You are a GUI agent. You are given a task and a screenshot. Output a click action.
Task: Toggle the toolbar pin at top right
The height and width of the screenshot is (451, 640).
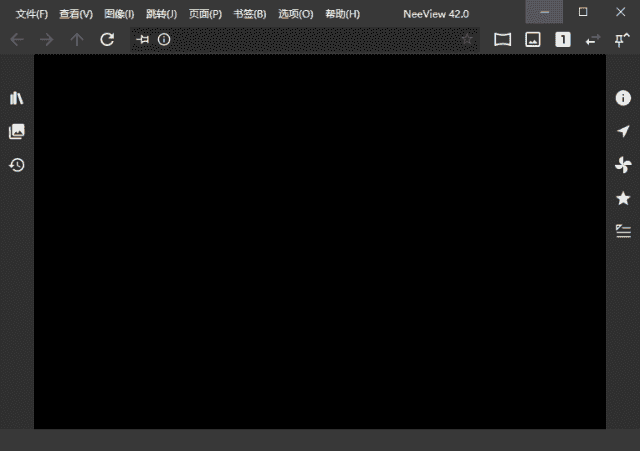(x=622, y=40)
